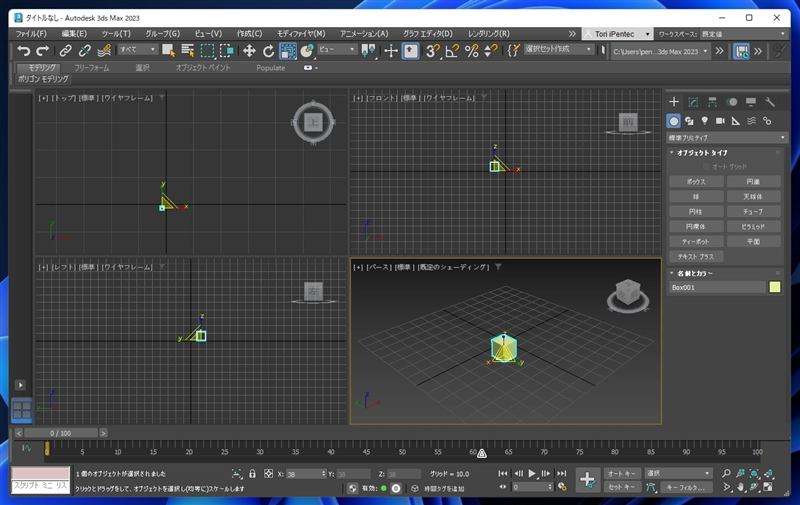The height and width of the screenshot is (505, 800).
Task: Open the Modify command panel tab
Action: [693, 102]
